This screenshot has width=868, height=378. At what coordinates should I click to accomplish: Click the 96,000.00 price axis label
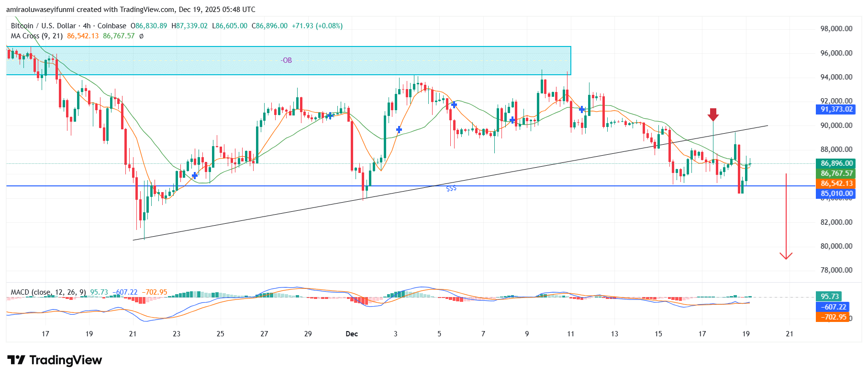click(836, 53)
